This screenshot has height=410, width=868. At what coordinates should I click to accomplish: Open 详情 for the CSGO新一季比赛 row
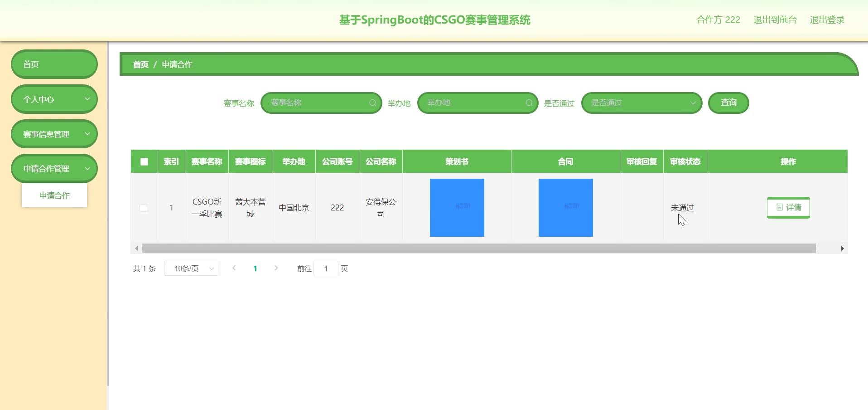coord(788,208)
